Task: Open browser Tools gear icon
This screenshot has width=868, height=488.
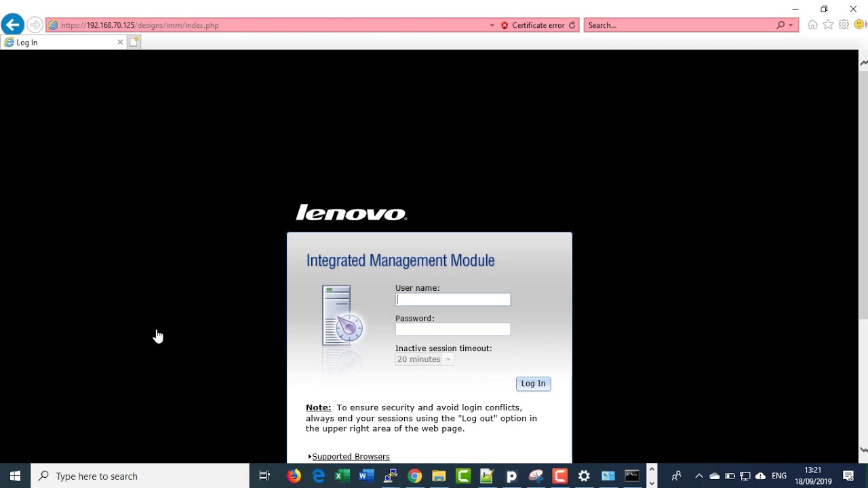Action: point(844,25)
